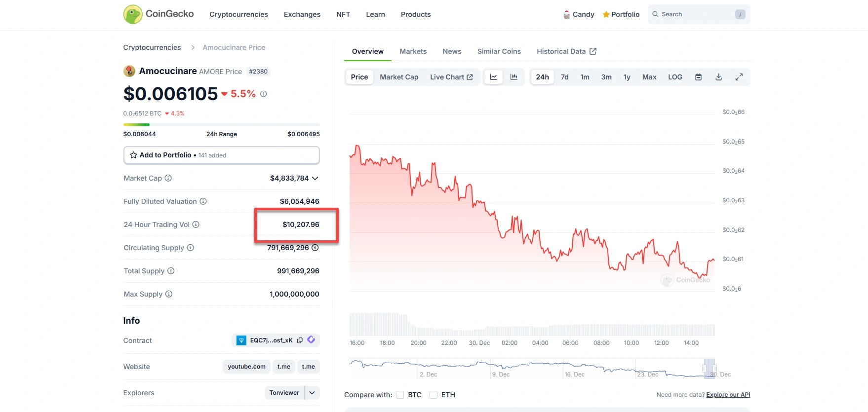
Task: Click Add to Portfolio button
Action: [x=221, y=155]
